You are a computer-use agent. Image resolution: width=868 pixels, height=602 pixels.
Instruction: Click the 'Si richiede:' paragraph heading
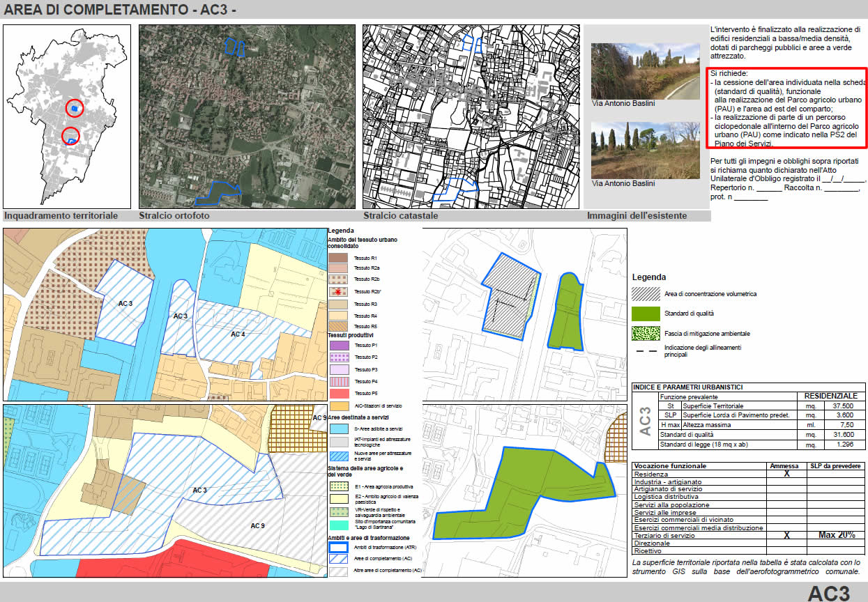pos(729,73)
